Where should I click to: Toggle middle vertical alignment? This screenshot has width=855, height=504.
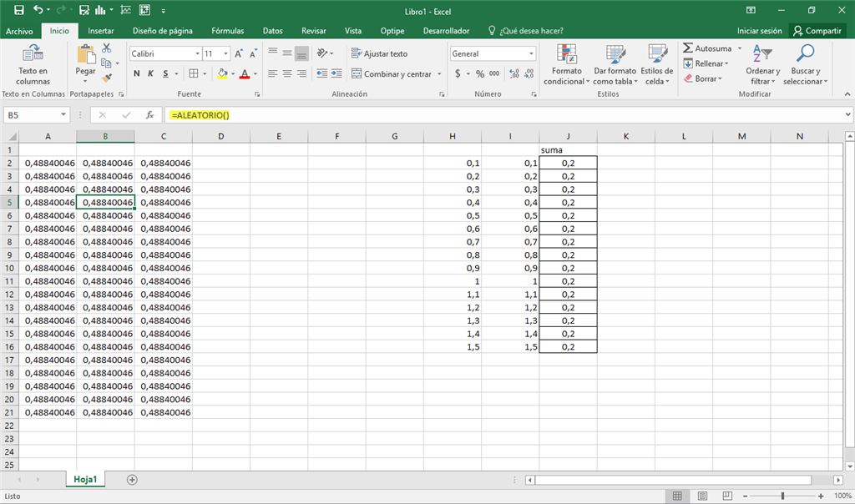click(287, 53)
